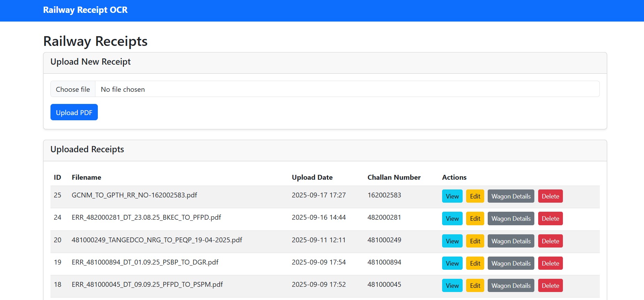This screenshot has width=644, height=300.
Task: Delete receipt ID 20
Action: pyautogui.click(x=550, y=241)
